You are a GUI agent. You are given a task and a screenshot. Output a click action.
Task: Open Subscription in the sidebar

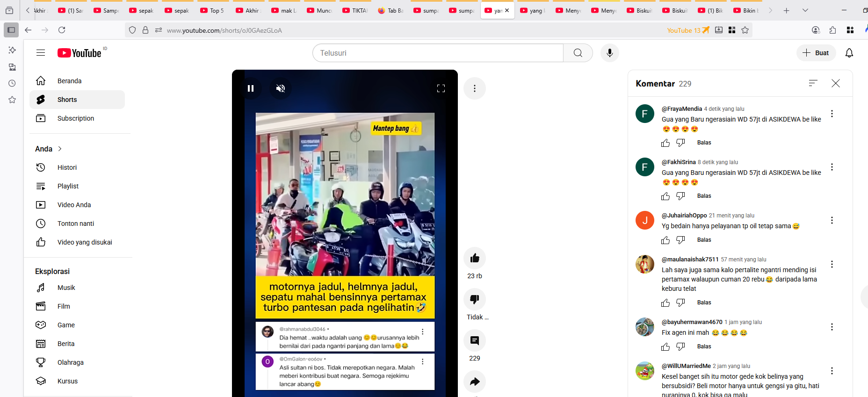(x=77, y=118)
